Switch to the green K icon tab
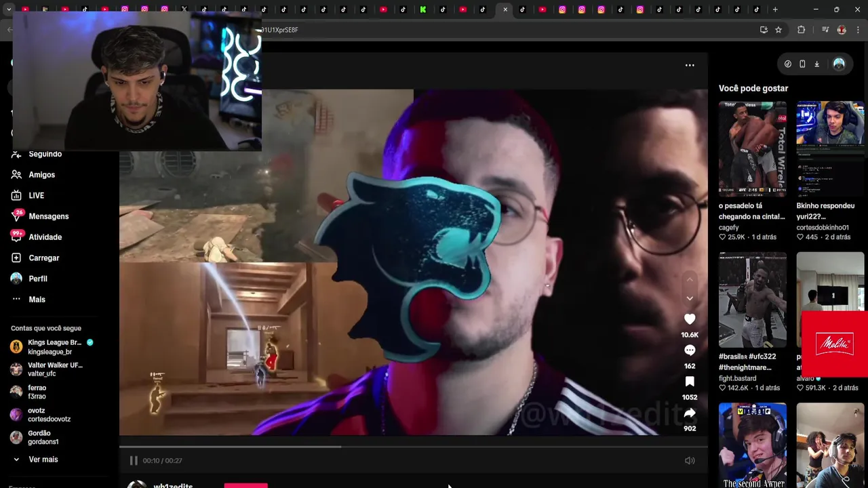 423,9
